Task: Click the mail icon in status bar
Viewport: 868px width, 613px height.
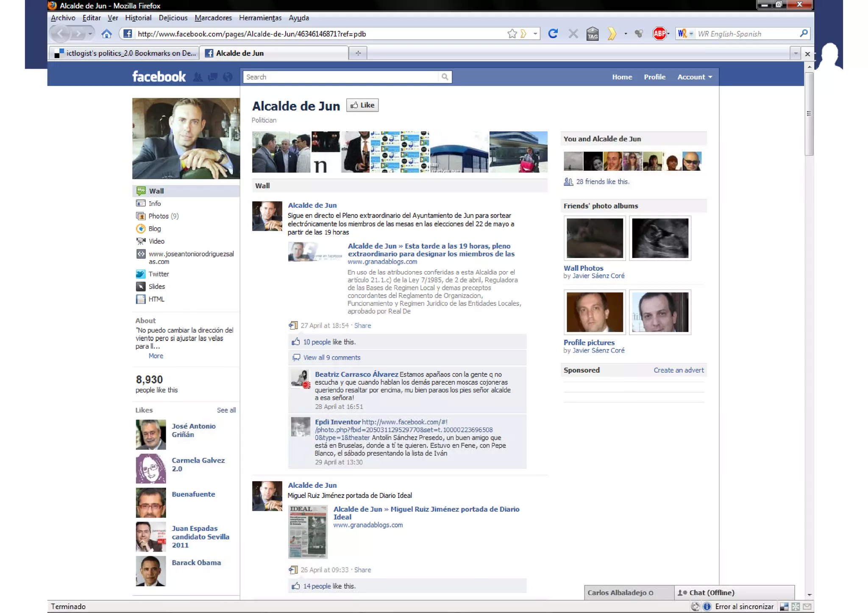Action: point(807,607)
